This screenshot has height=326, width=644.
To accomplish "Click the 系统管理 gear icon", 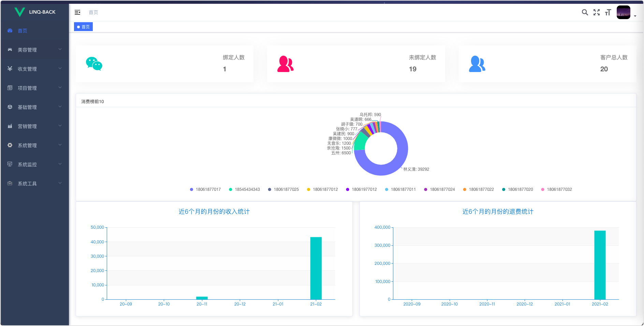I will click(x=10, y=145).
